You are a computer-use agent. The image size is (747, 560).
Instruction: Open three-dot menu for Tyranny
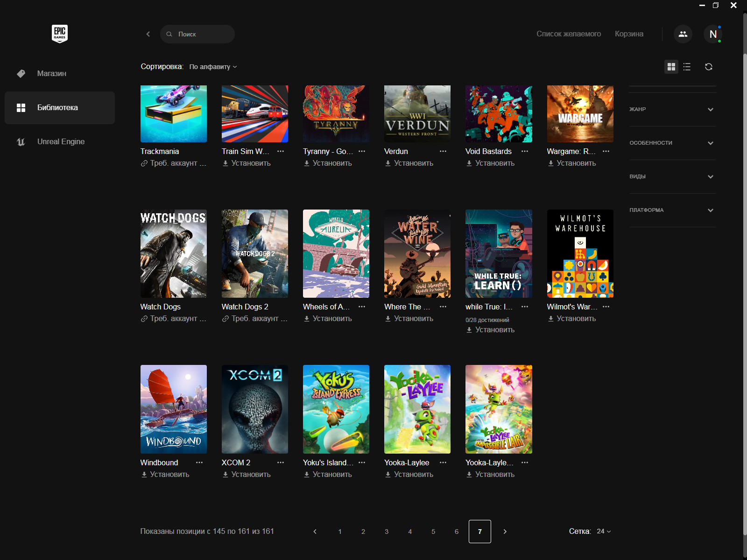[x=362, y=151]
